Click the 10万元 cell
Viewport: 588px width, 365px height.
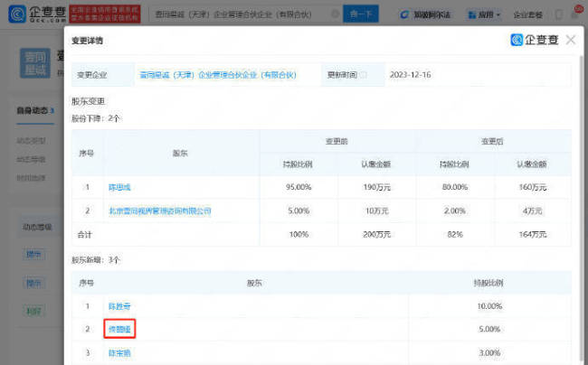[x=376, y=211]
